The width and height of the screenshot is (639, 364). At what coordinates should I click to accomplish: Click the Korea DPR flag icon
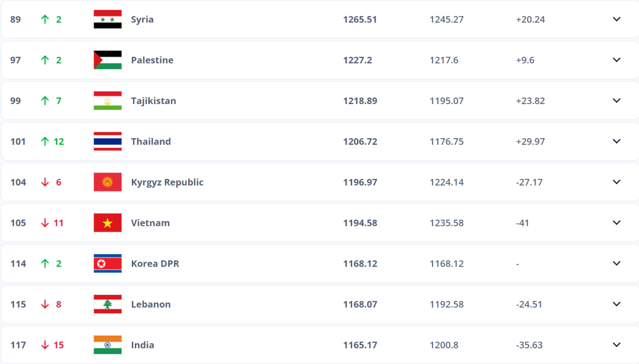tap(108, 264)
